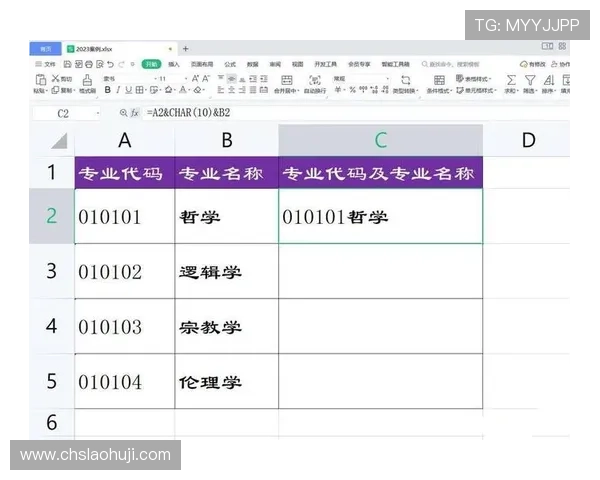Switch to the Page Layout (页面布局) tab
Viewport: 600px width, 480px height.
[x=202, y=64]
